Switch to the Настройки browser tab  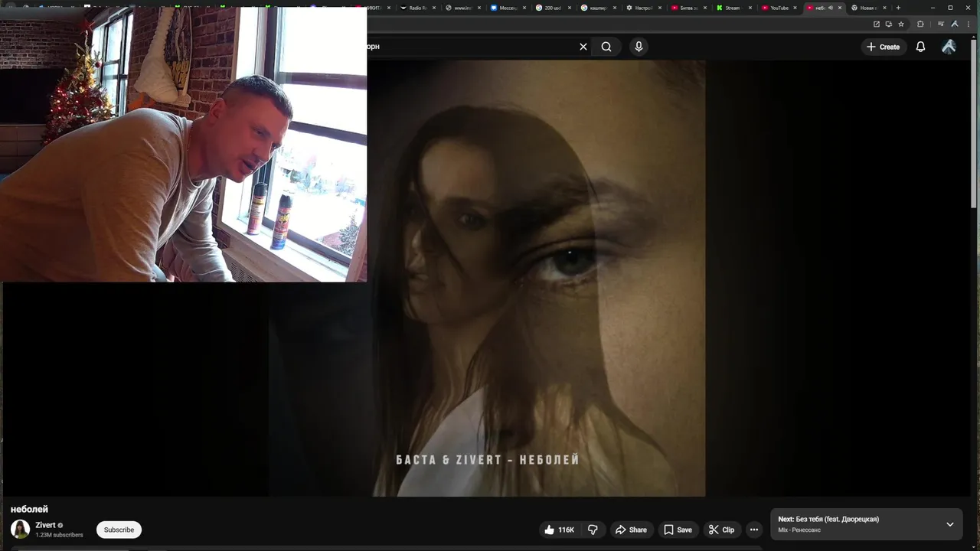(643, 8)
